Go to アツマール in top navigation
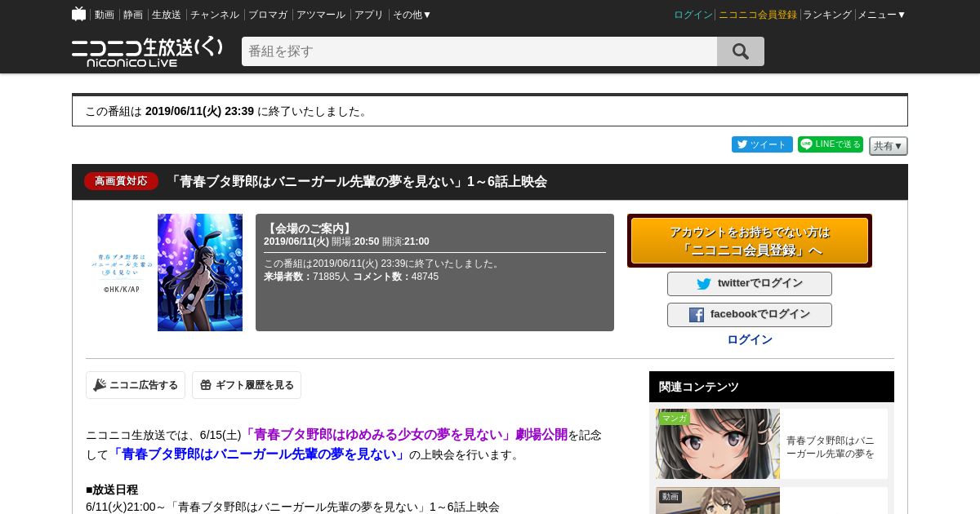 pos(321,15)
